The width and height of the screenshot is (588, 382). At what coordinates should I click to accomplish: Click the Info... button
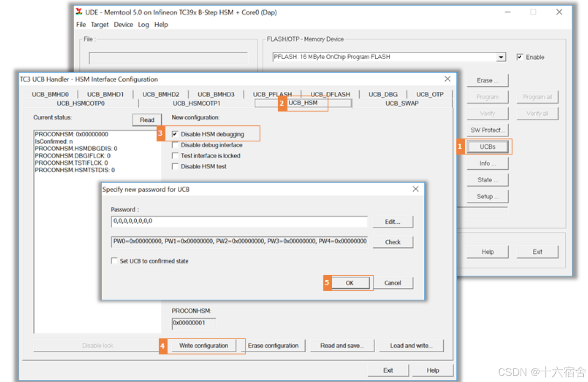point(488,163)
